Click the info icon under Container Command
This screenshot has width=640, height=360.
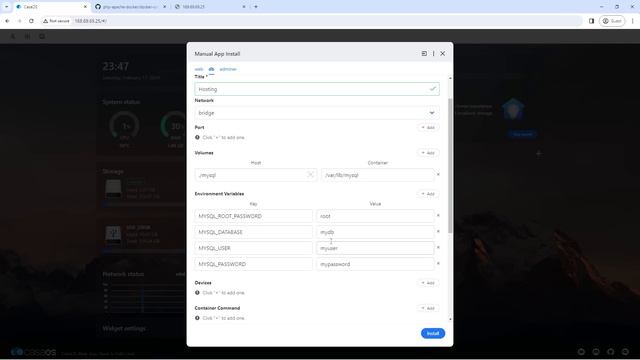point(197,318)
